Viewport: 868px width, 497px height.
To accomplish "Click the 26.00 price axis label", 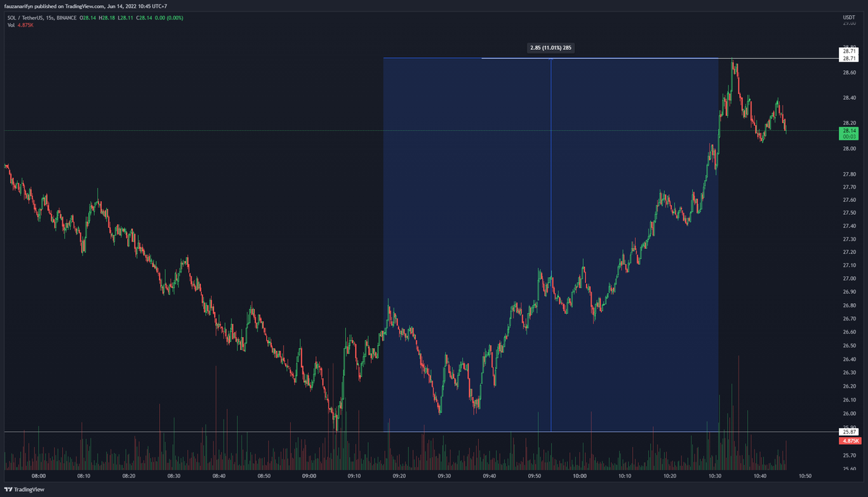I will 849,414.
